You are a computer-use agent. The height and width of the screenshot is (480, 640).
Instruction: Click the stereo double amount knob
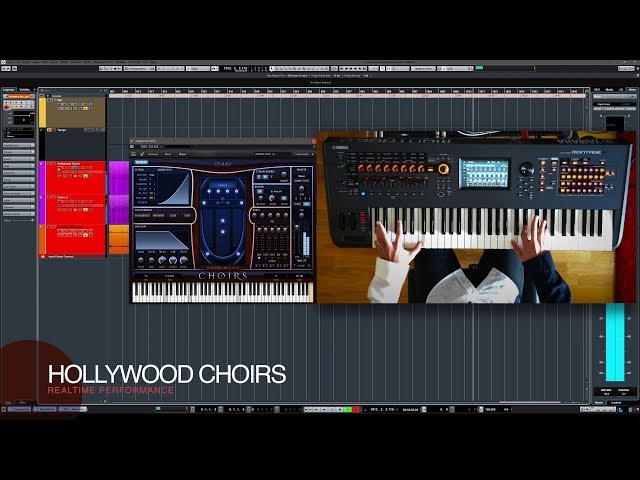point(284,174)
